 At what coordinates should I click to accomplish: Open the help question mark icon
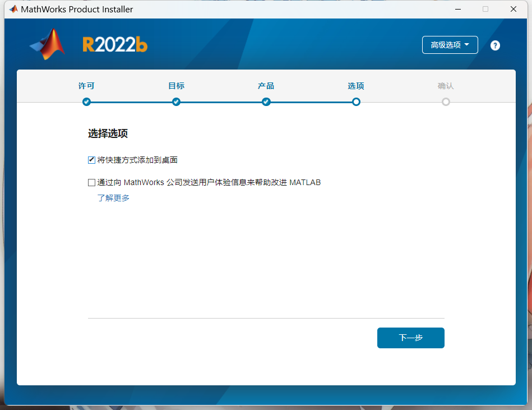tap(495, 45)
